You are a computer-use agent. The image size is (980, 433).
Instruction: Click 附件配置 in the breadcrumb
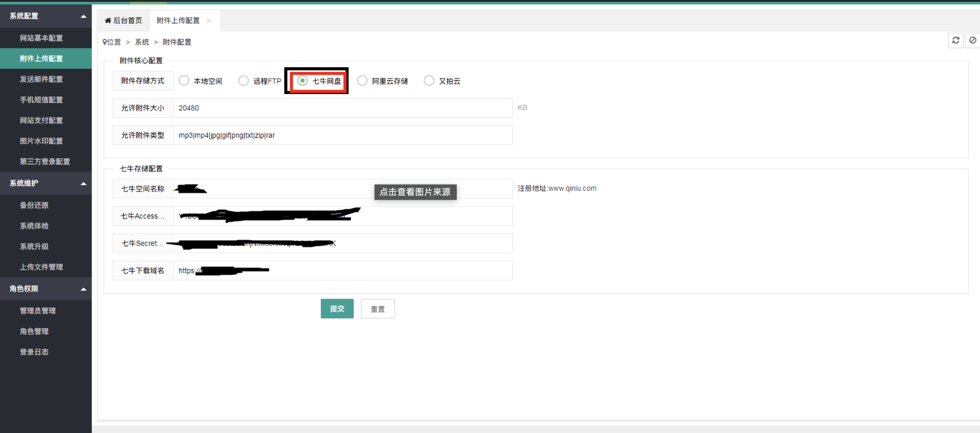[177, 42]
